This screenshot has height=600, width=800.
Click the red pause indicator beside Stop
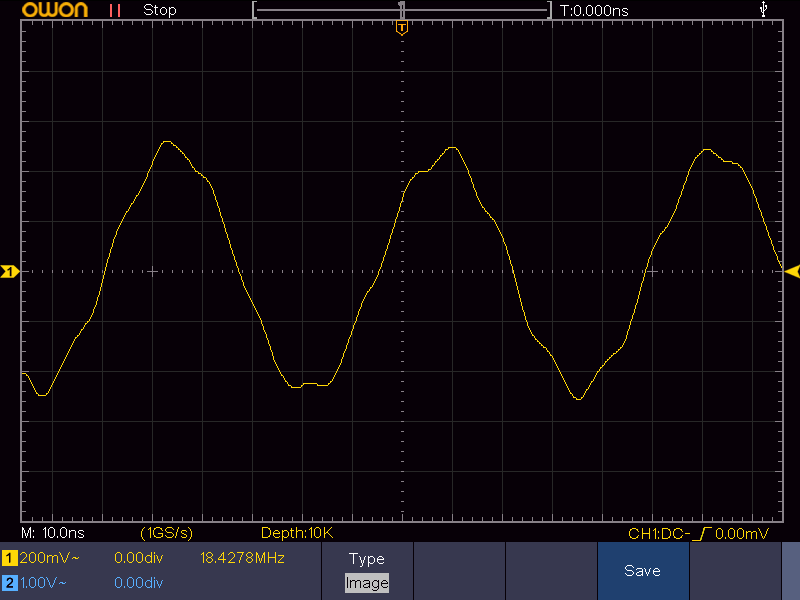(x=115, y=11)
